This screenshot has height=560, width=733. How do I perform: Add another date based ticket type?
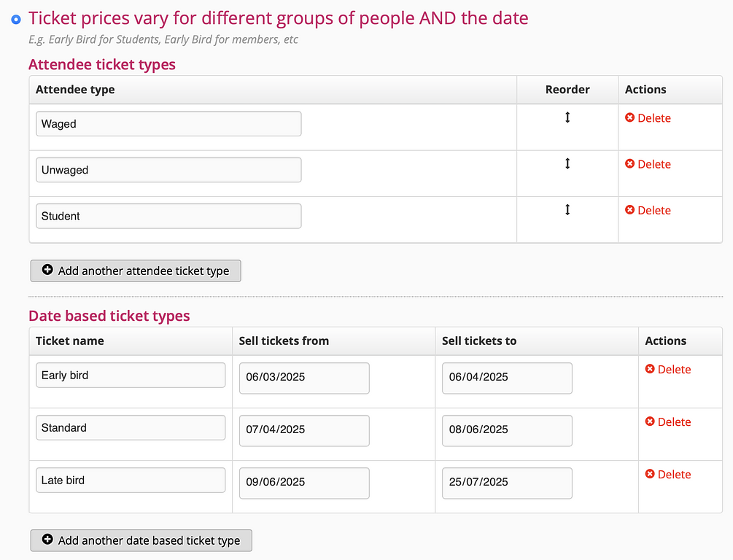pos(141,540)
